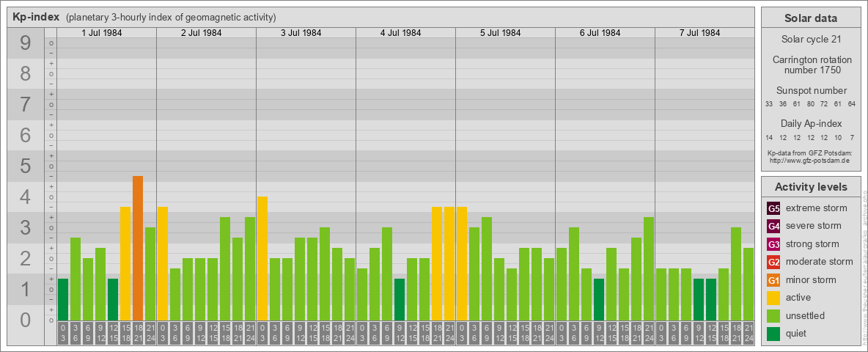Click the Solar cycle 21 text
The width and height of the screenshot is (868, 352).
[810, 40]
